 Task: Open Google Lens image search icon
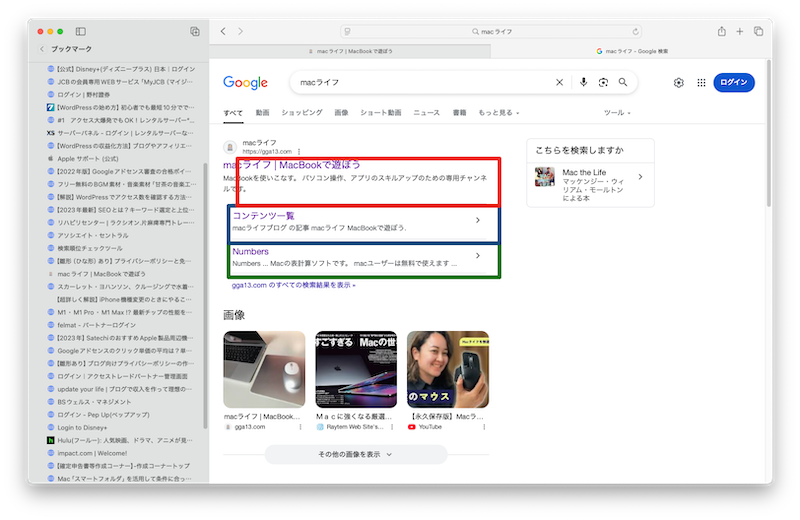pyautogui.click(x=603, y=82)
